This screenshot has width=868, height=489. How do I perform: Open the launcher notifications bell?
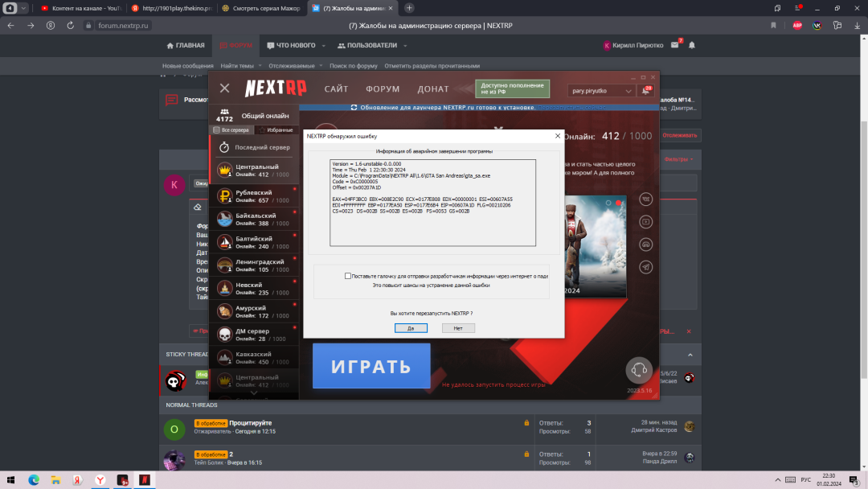point(646,91)
